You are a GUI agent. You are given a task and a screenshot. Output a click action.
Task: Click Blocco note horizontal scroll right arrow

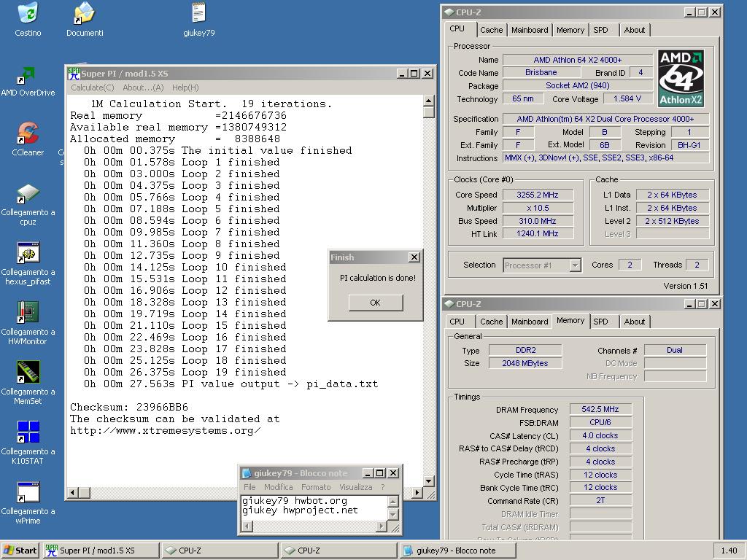point(381,526)
